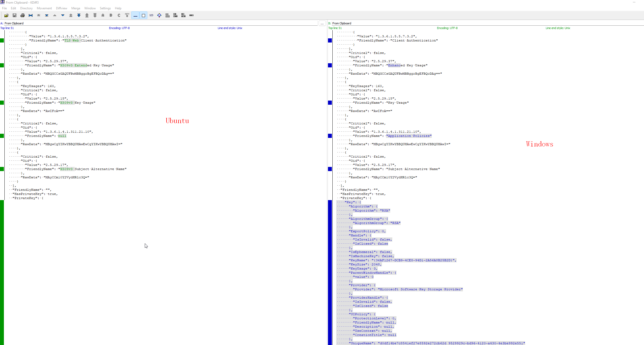Select version C for the current conflict
644x345 pixels.
click(119, 15)
